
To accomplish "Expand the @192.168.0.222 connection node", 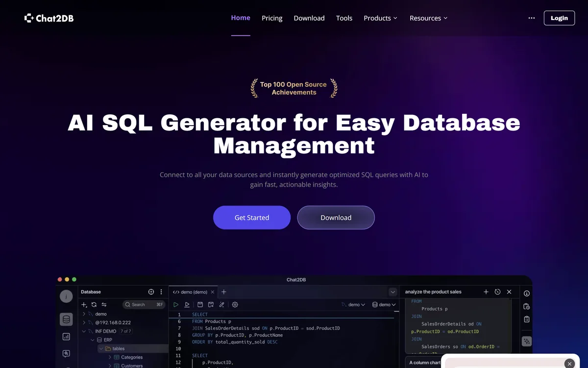I will pyautogui.click(x=84, y=323).
